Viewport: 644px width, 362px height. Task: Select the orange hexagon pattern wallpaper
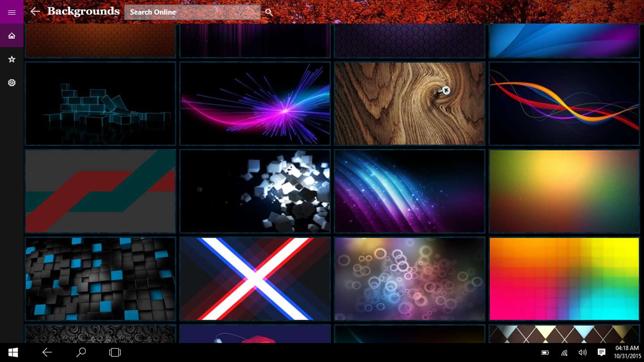(x=101, y=41)
